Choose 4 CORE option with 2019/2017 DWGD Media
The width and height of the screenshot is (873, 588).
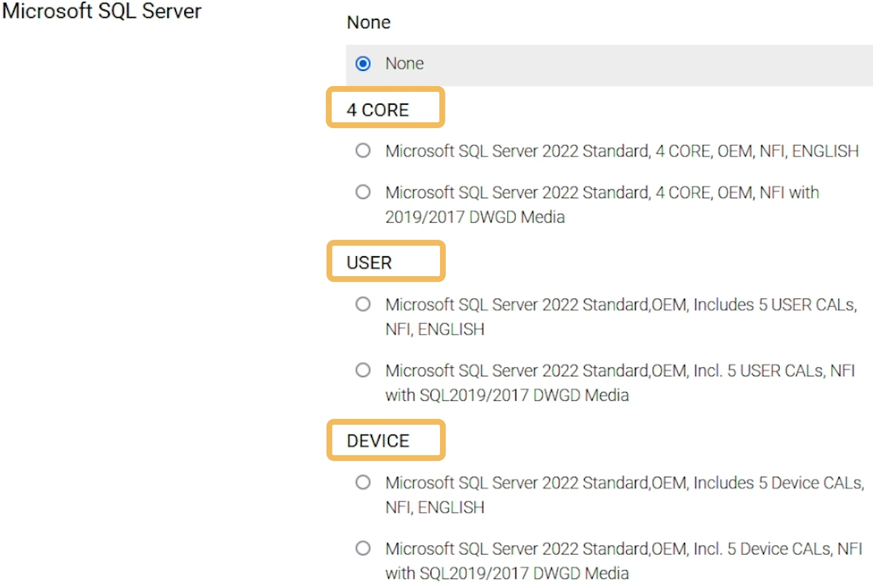[363, 192]
